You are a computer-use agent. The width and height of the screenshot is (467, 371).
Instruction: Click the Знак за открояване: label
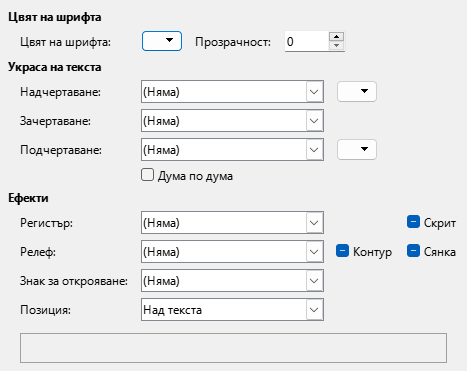tap(74, 281)
